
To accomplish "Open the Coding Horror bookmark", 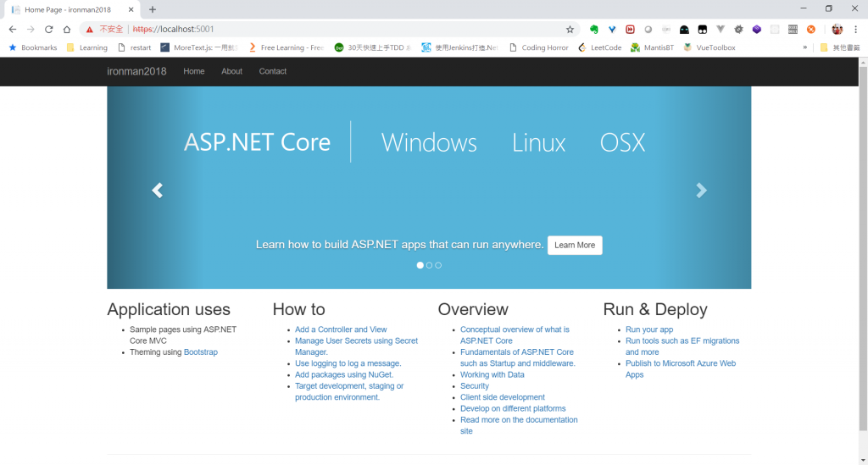I will click(538, 47).
